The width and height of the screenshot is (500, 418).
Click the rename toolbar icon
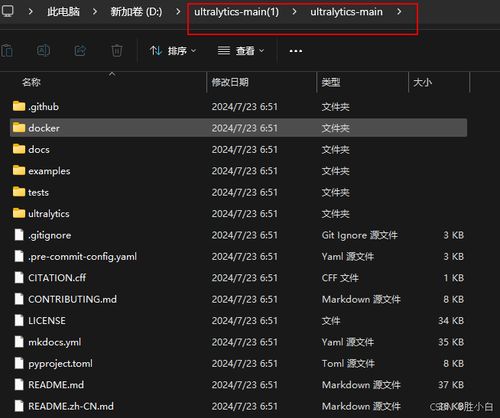(43, 51)
